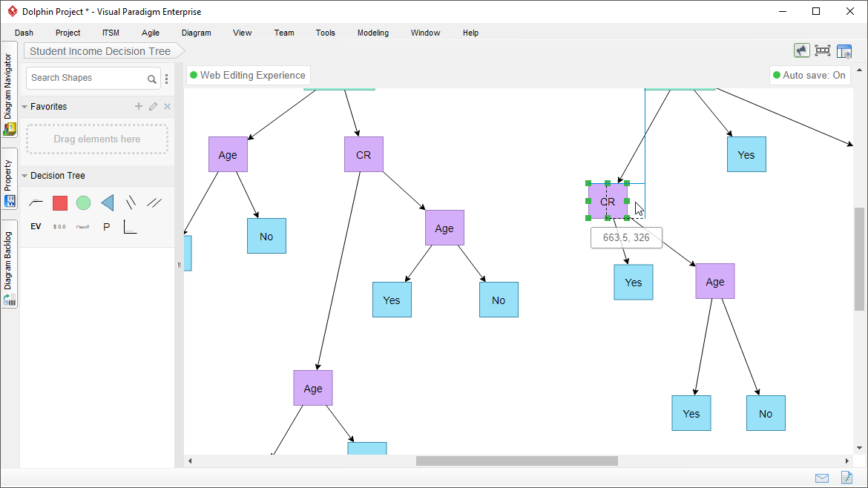
Task: Click the scroll left arrow of canvas
Action: tap(190, 461)
